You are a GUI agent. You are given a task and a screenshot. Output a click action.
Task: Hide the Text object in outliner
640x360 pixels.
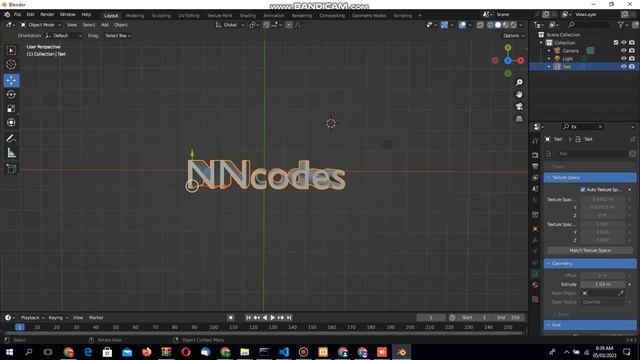[x=624, y=67]
